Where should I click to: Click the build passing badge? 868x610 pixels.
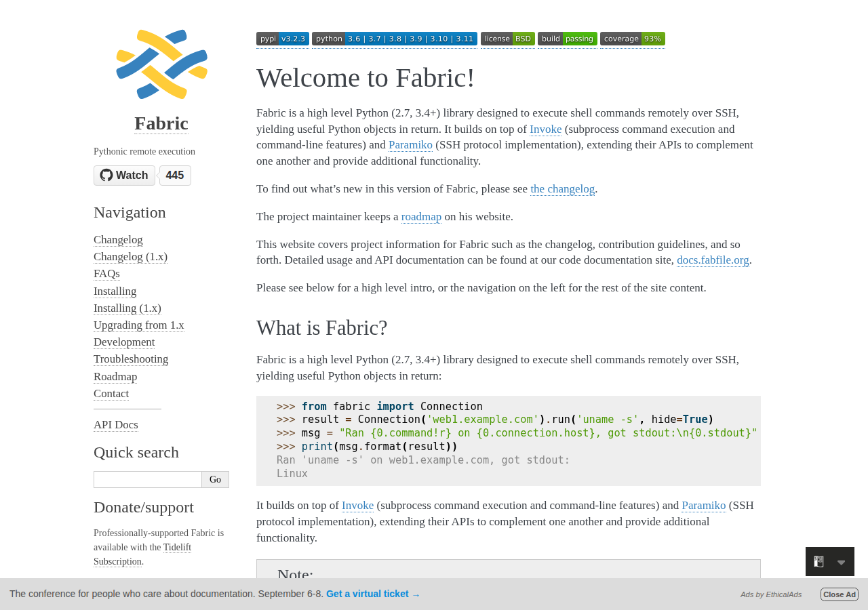click(568, 39)
